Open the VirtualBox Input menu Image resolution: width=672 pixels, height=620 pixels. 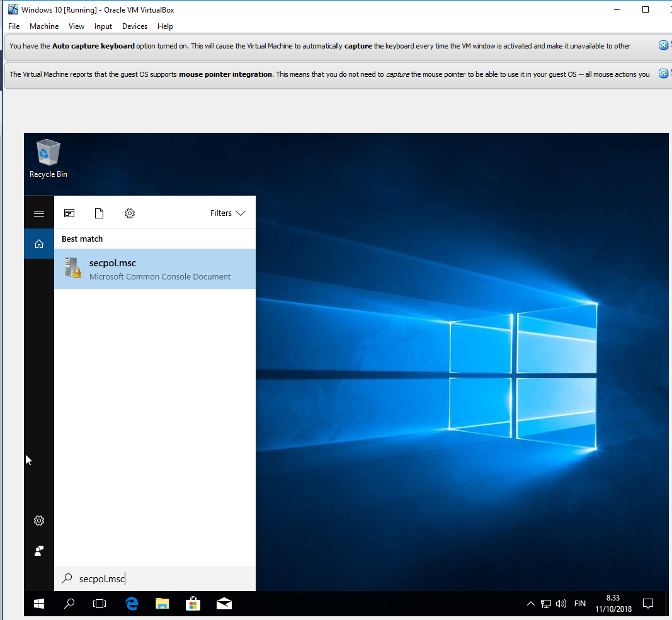(103, 26)
